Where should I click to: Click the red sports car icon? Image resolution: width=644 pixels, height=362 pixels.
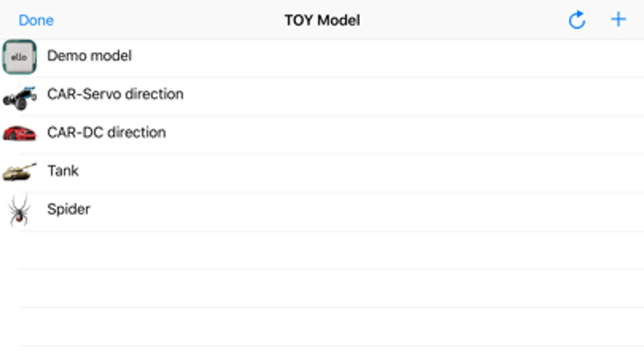click(19, 133)
